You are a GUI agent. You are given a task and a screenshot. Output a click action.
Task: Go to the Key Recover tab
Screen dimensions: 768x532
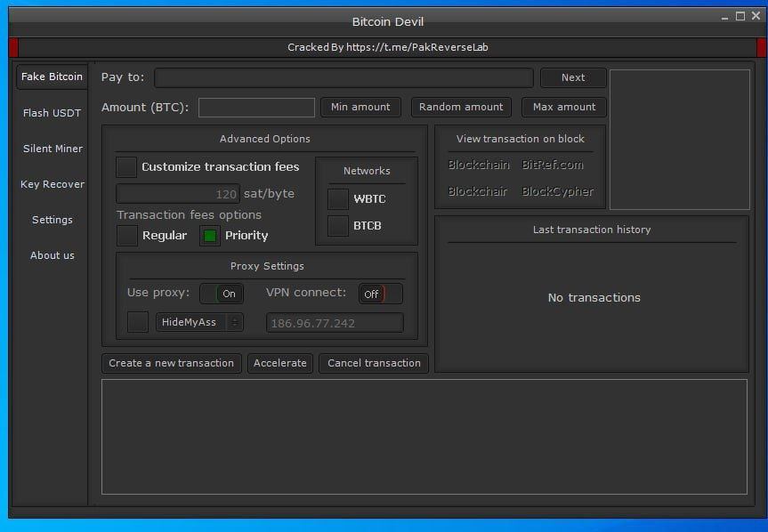[x=53, y=184]
